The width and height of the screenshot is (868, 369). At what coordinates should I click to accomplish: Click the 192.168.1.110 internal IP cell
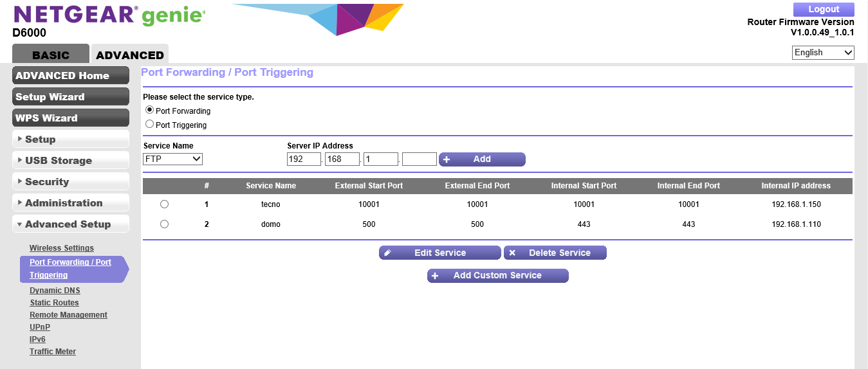[x=796, y=224]
